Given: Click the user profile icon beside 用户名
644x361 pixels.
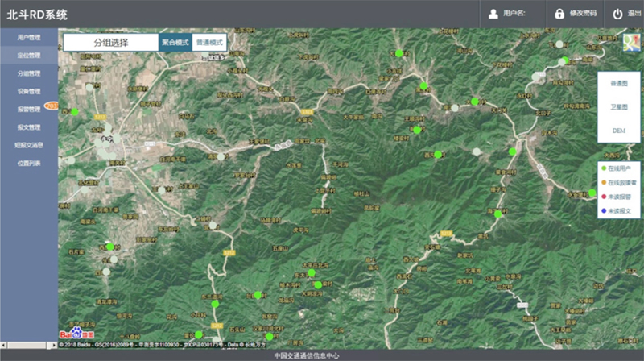Looking at the screenshot, I should [x=492, y=14].
